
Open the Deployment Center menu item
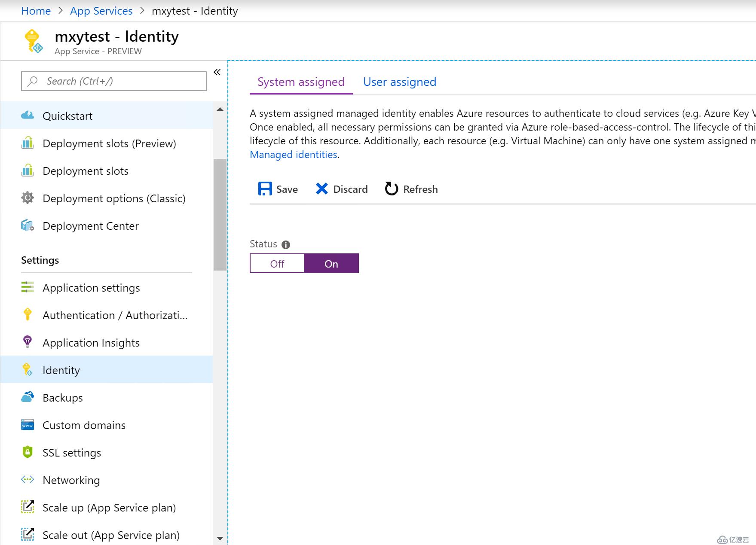(x=107, y=225)
